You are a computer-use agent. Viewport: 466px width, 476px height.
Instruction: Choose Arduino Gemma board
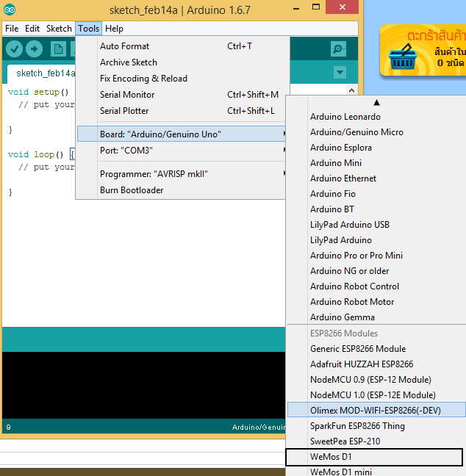376,317
